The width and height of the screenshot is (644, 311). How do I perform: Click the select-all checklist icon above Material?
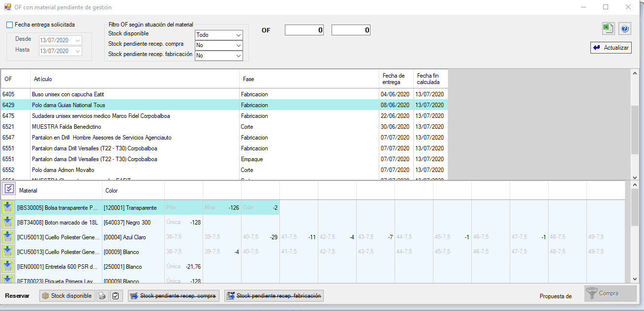pyautogui.click(x=9, y=189)
